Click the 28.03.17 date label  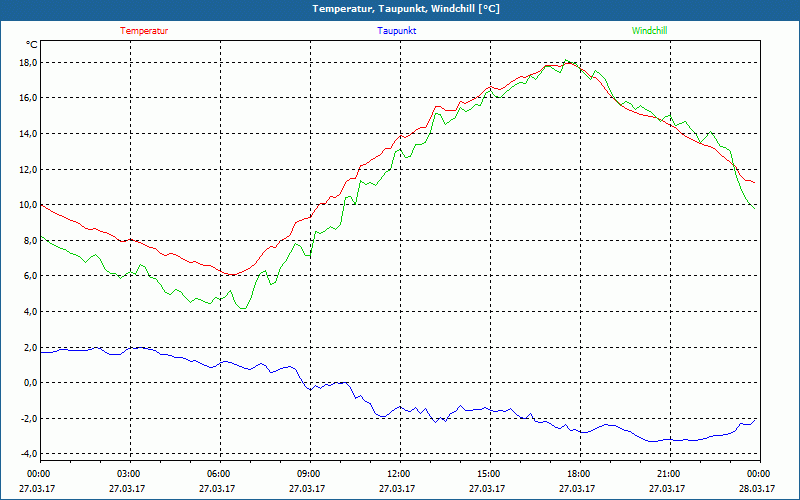point(757,488)
